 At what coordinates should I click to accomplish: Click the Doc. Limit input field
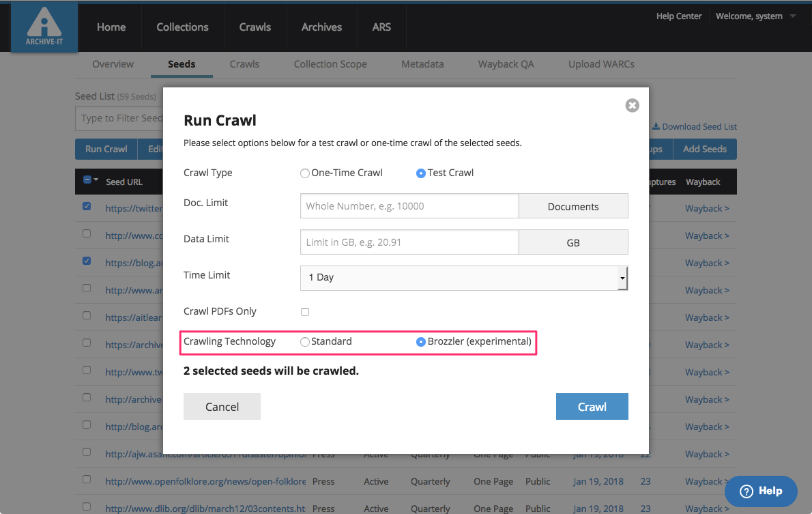(409, 206)
